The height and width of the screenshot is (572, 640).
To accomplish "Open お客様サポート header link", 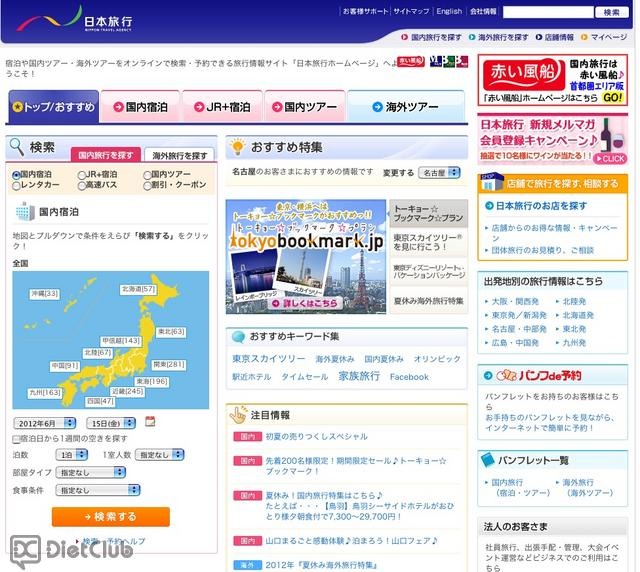I will point(365,11).
